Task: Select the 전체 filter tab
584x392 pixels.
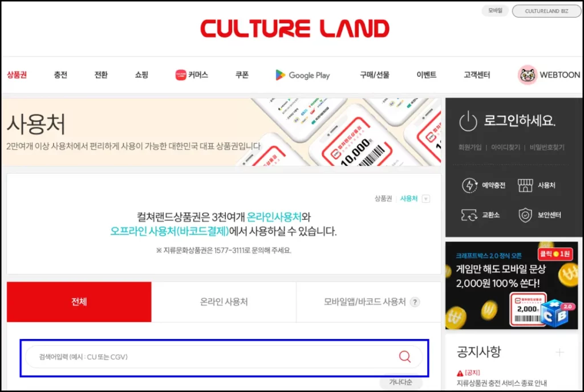Action: [79, 302]
